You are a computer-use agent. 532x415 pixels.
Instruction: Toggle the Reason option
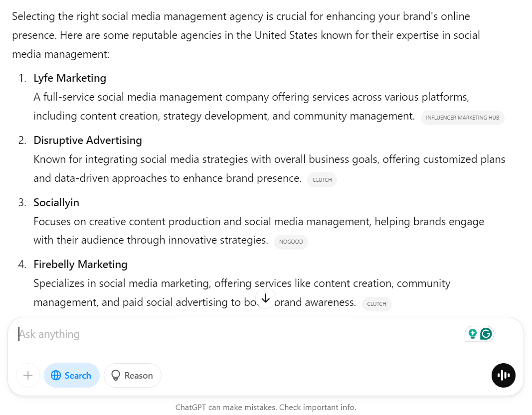(132, 376)
